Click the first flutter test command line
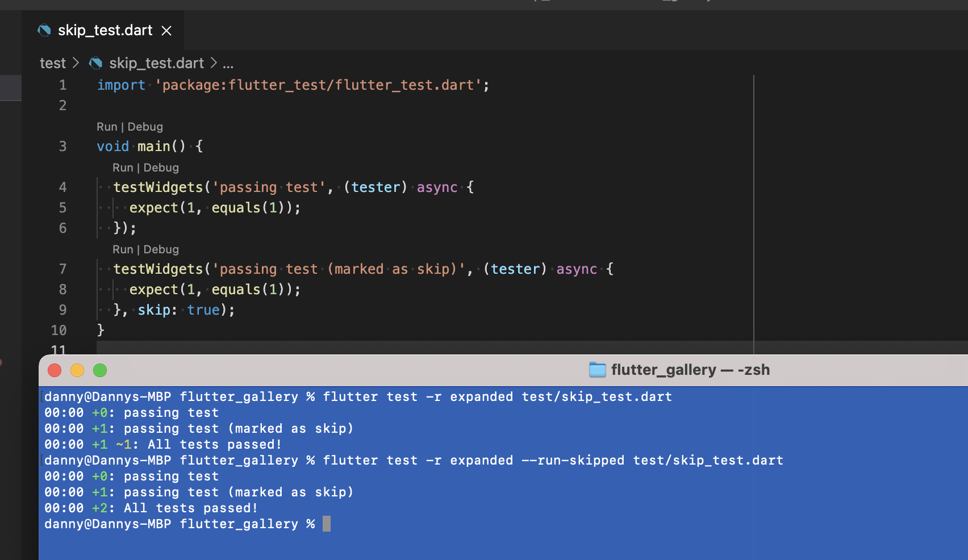This screenshot has height=560, width=968. pos(358,397)
